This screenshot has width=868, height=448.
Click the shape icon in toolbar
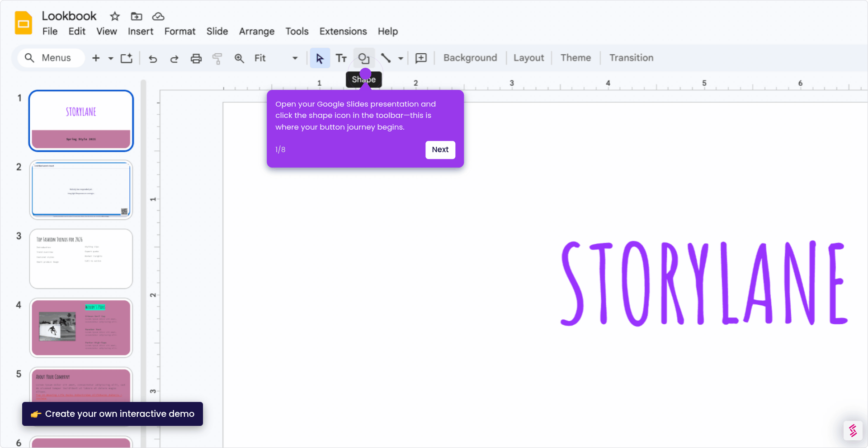click(x=364, y=58)
